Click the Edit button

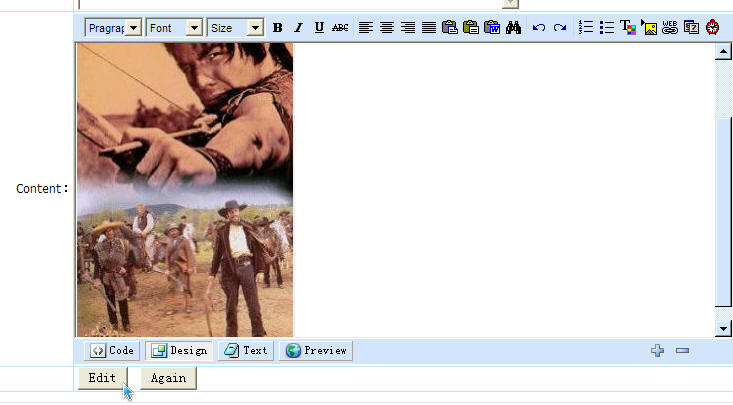coord(102,378)
